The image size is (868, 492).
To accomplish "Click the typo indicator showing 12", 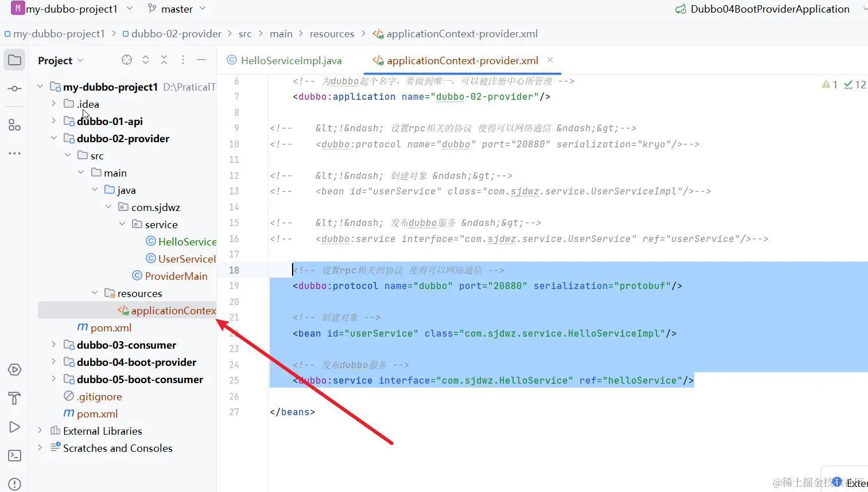I will (x=855, y=85).
